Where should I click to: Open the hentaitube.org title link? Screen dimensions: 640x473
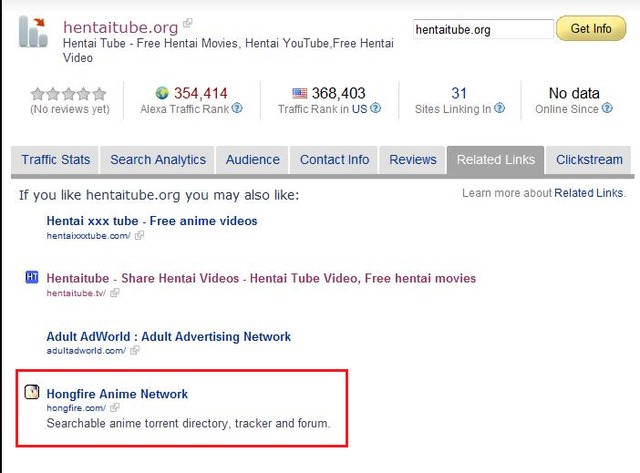pyautogui.click(x=120, y=27)
